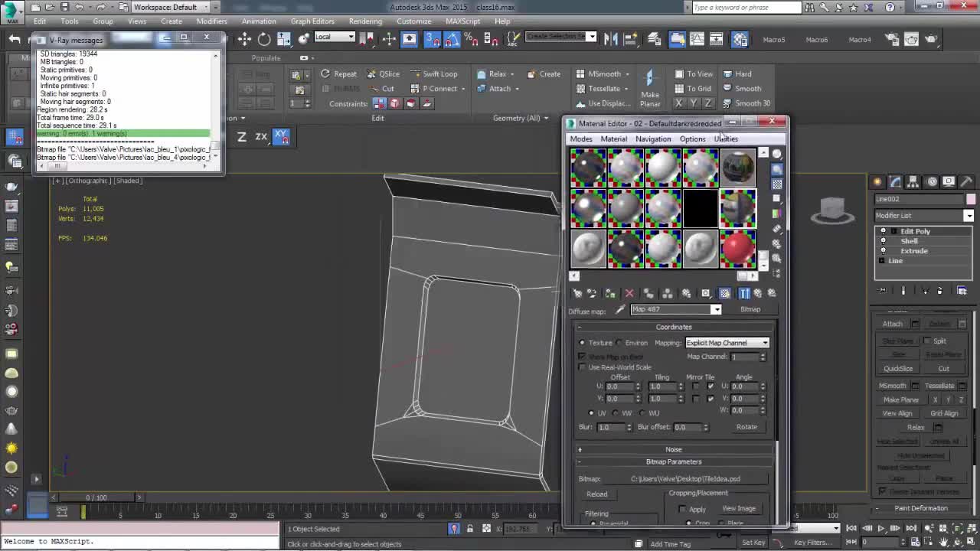
Task: Toggle the Apply cropping checkbox
Action: pos(682,509)
